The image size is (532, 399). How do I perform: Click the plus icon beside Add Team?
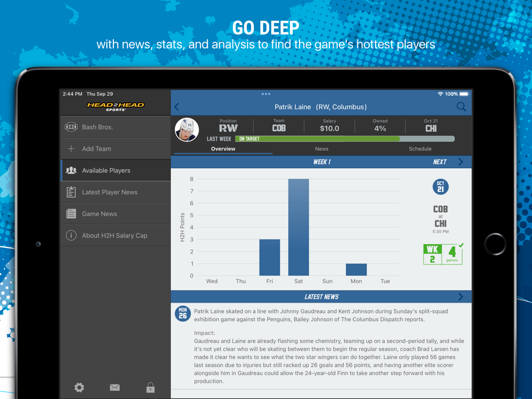(x=71, y=148)
